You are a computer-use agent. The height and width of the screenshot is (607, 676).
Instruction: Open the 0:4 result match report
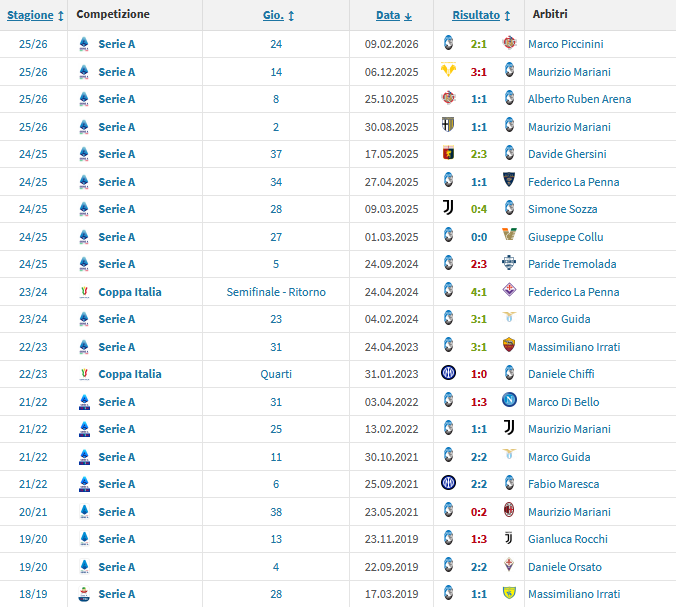tap(478, 209)
